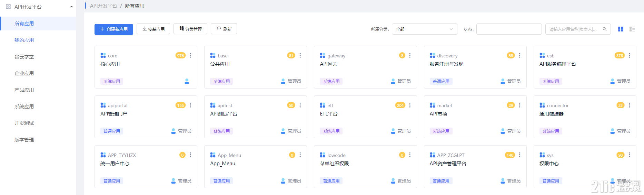This screenshot has height=195, width=644.
Task: Open the 服务注册与发现 card title
Action: (446, 64)
